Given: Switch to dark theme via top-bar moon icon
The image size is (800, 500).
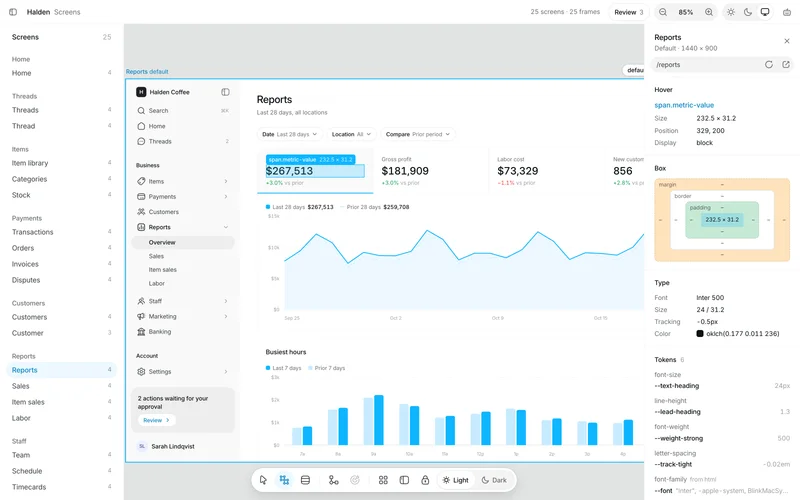Looking at the screenshot, I should click(748, 12).
